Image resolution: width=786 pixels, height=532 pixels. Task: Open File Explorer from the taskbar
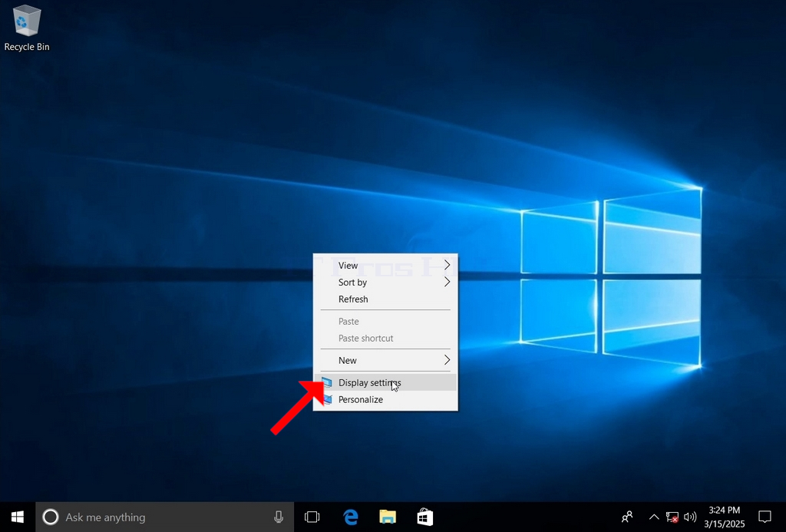click(x=388, y=517)
